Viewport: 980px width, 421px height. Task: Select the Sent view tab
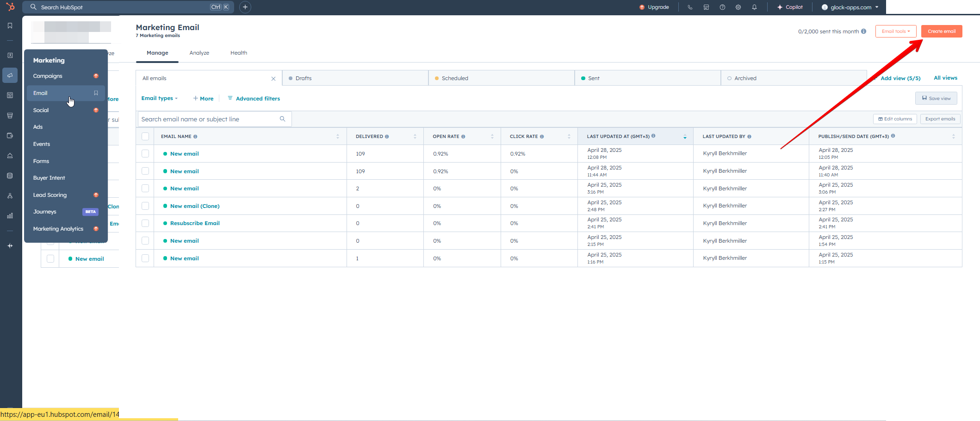point(647,78)
